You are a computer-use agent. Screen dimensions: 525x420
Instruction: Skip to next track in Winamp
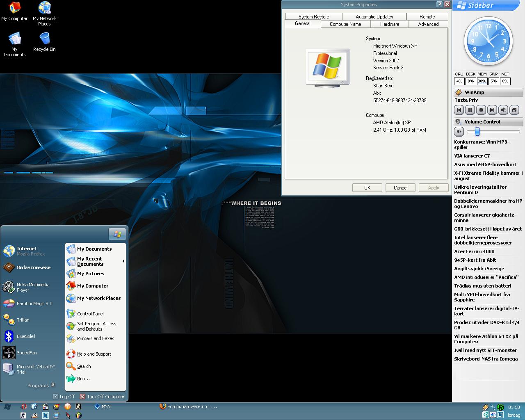coord(492,110)
